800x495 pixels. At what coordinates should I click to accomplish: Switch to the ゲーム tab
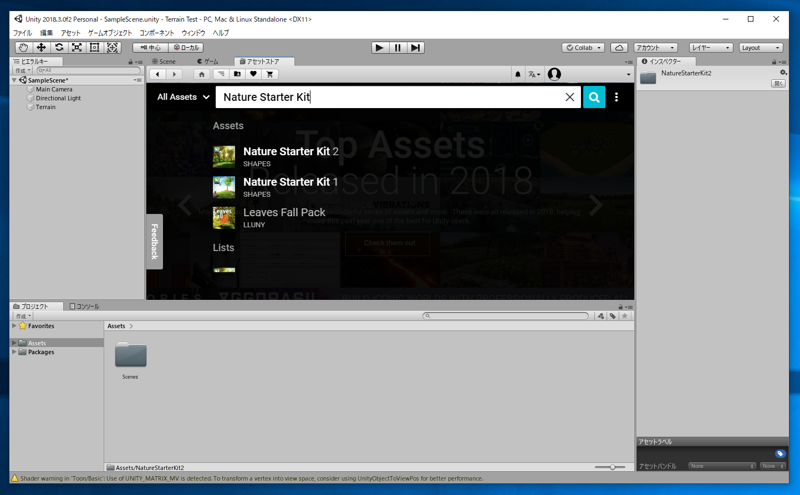(208, 61)
